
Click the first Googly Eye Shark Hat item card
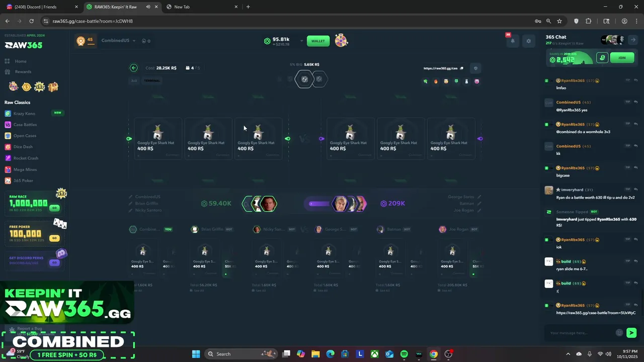[157, 139]
